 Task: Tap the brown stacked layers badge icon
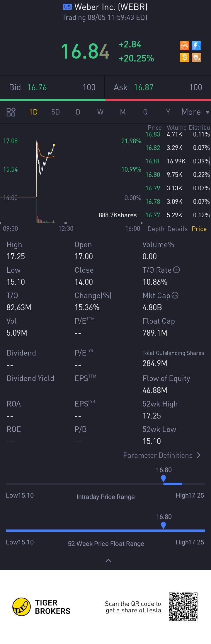196,57
